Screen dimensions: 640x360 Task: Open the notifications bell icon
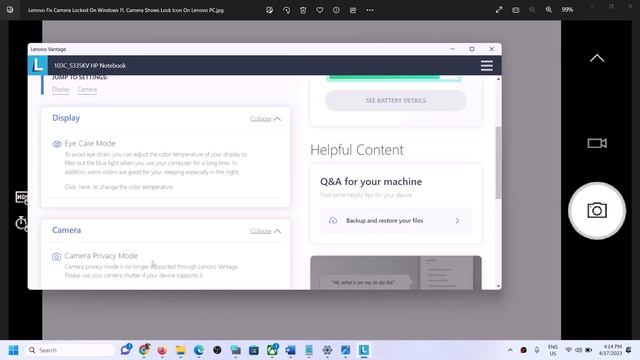[x=629, y=350]
